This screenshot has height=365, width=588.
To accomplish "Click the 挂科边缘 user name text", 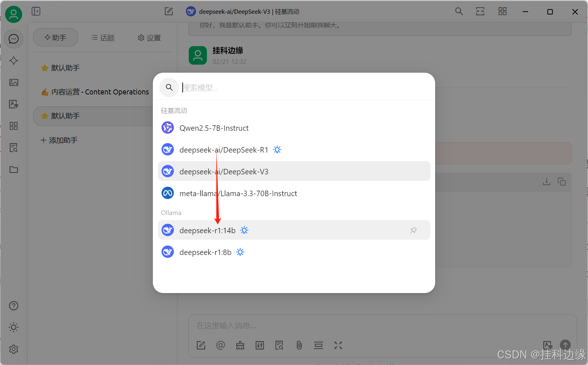I will coord(228,50).
